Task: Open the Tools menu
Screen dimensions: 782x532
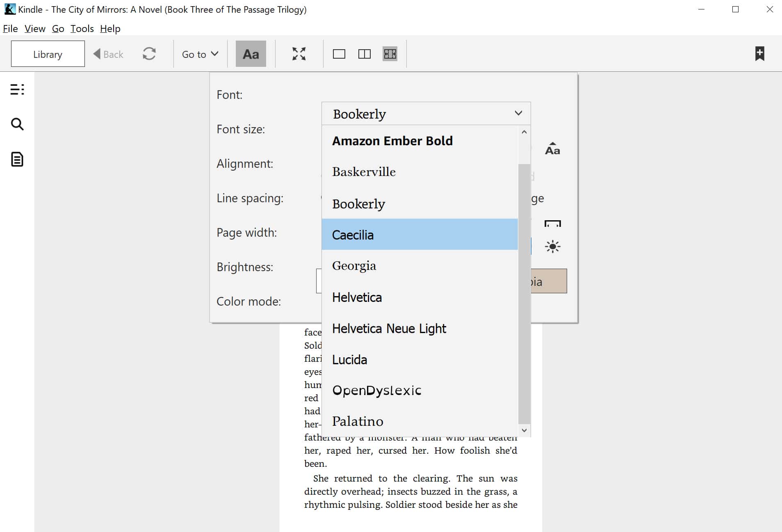Action: [82, 29]
